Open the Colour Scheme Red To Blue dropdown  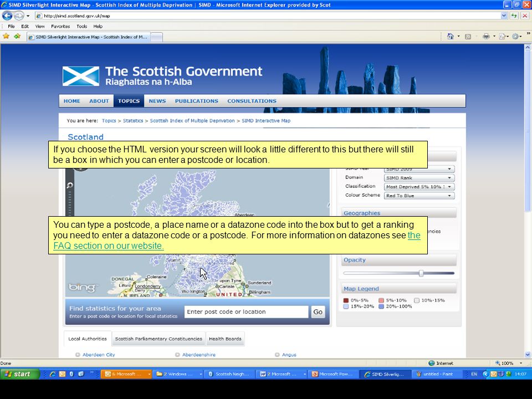tap(419, 196)
